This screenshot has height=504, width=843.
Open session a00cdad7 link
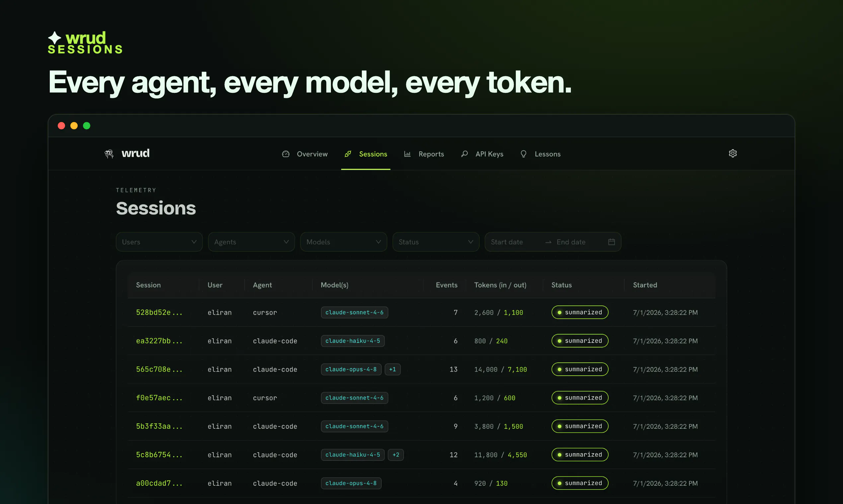pos(159,483)
